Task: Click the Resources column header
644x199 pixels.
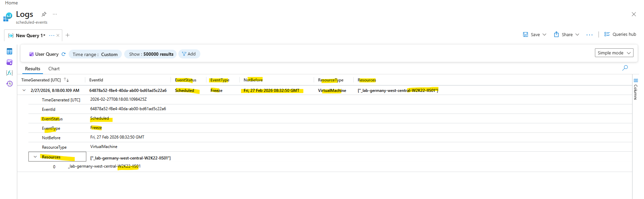Action: [367, 80]
